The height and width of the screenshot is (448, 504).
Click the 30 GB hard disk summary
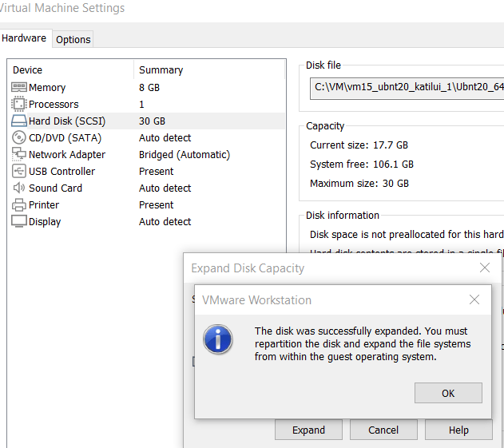152,121
